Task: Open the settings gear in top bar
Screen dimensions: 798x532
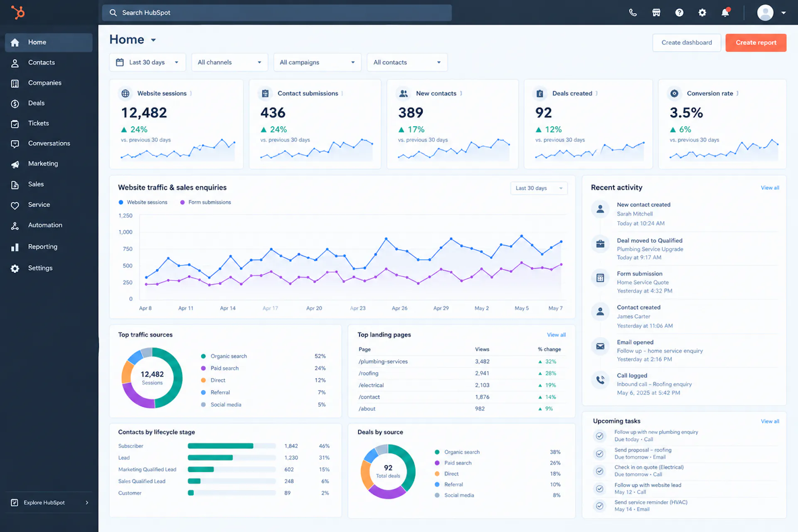Action: click(x=702, y=12)
